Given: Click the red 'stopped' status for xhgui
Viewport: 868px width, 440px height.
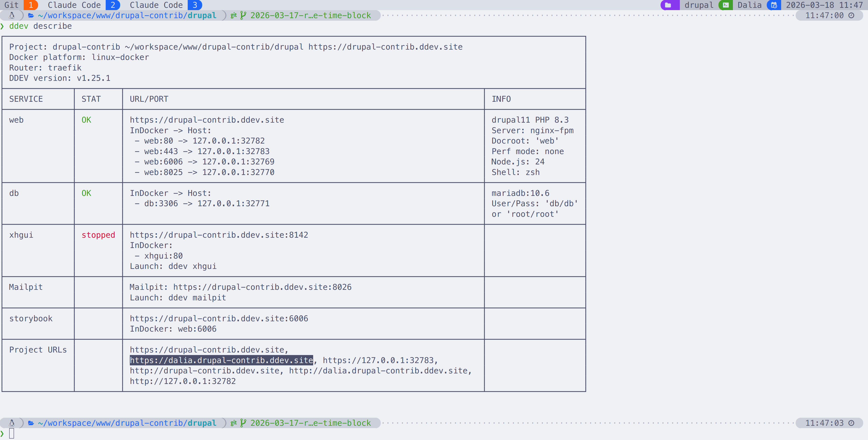Looking at the screenshot, I should point(98,235).
